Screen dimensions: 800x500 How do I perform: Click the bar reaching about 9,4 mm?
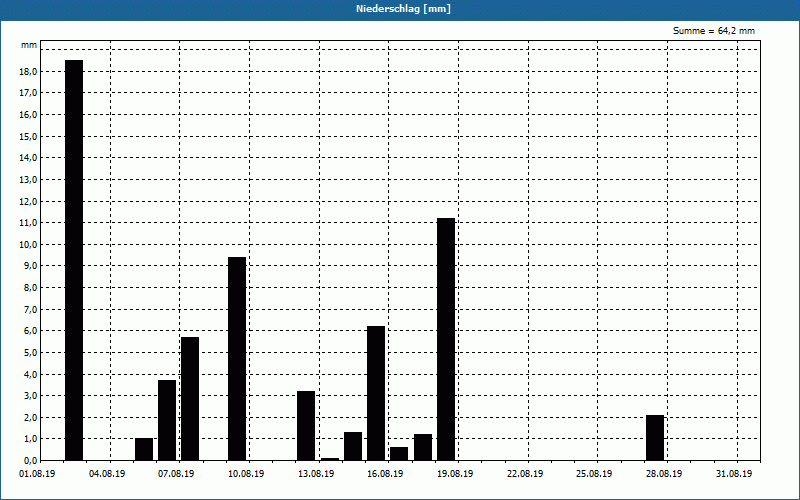[237, 359]
